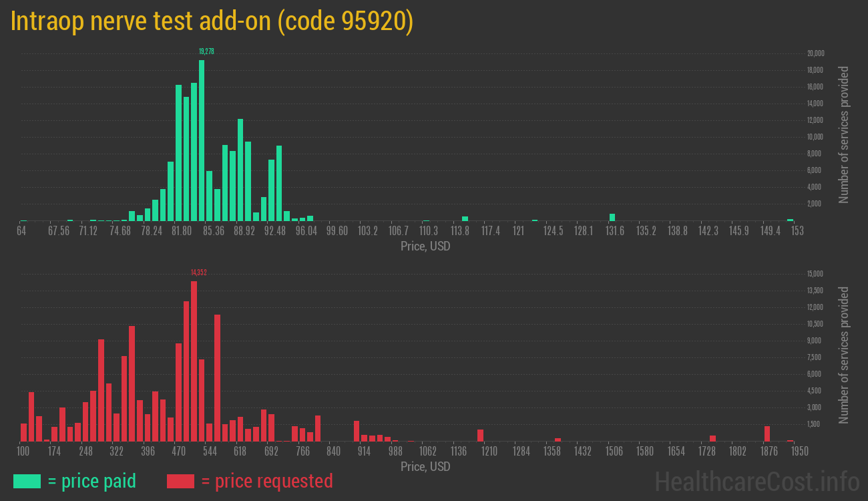This screenshot has height=501, width=868.
Task: Click the "price paid" legend text
Action: (x=92, y=481)
